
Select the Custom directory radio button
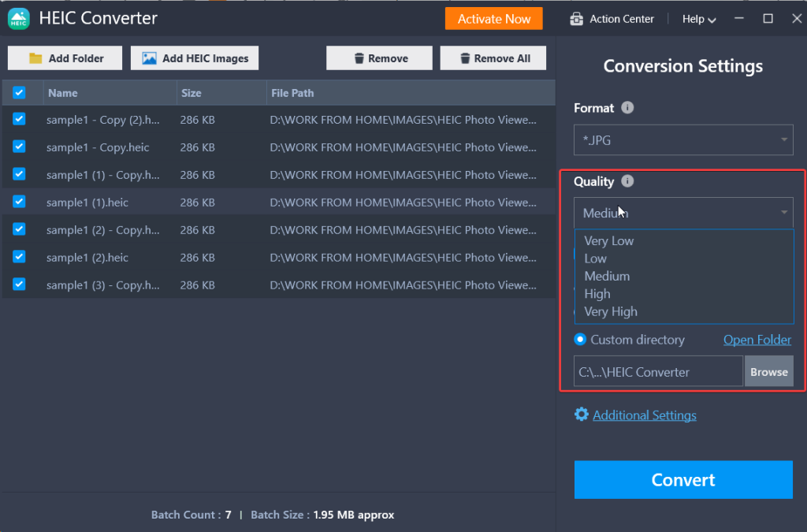click(x=580, y=340)
